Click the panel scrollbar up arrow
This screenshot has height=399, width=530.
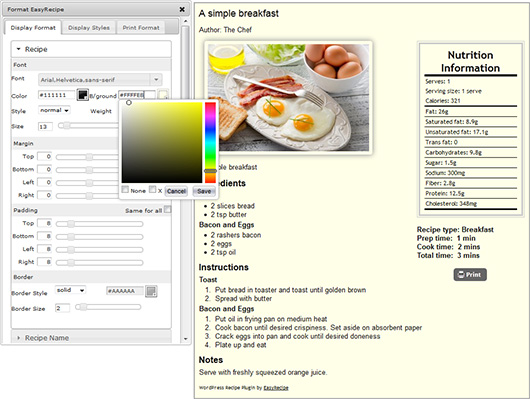pyautogui.click(x=185, y=21)
